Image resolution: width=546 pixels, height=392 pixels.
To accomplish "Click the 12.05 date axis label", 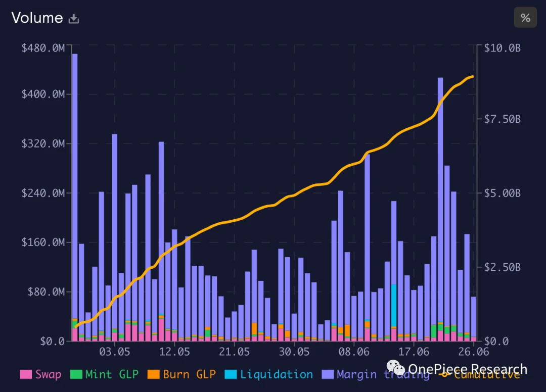I will click(174, 352).
